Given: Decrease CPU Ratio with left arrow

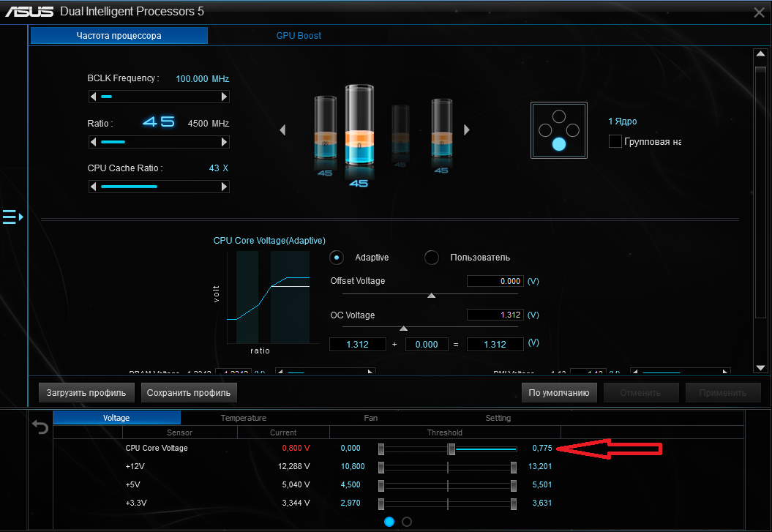Looking at the screenshot, I should 93,142.
